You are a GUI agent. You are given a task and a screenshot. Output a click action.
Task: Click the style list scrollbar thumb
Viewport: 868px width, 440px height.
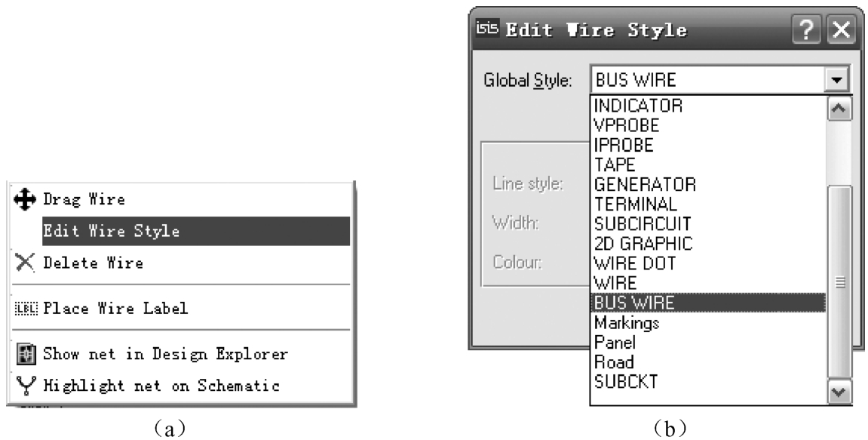[842, 279]
